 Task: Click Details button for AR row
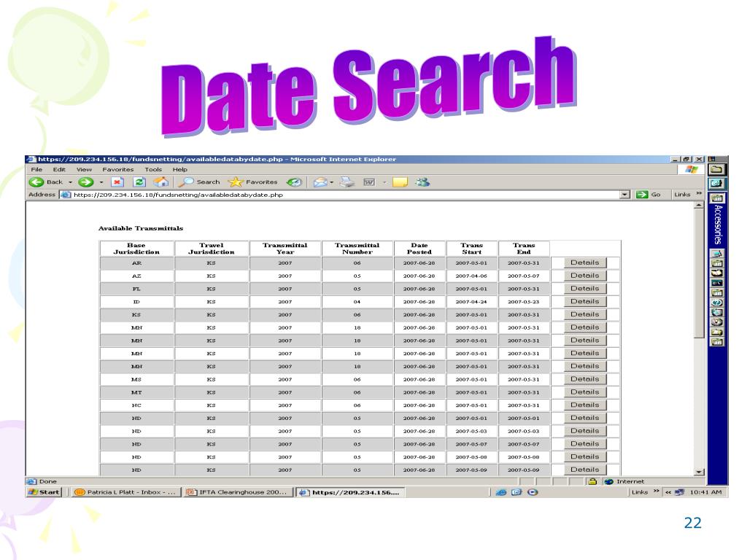(585, 262)
